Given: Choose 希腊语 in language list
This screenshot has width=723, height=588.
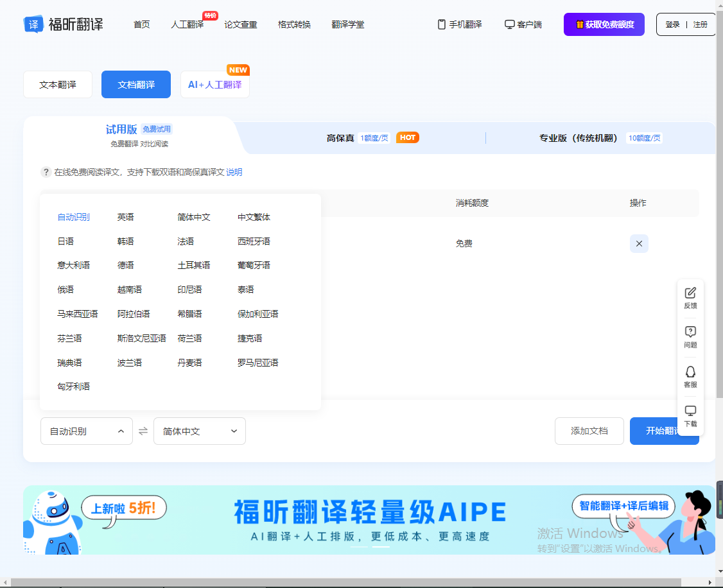Looking at the screenshot, I should [x=189, y=315].
